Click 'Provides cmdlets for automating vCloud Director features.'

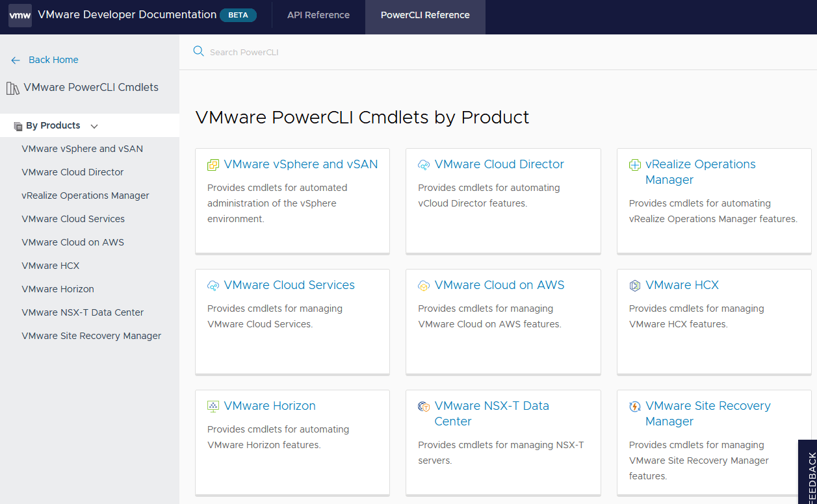pos(489,195)
